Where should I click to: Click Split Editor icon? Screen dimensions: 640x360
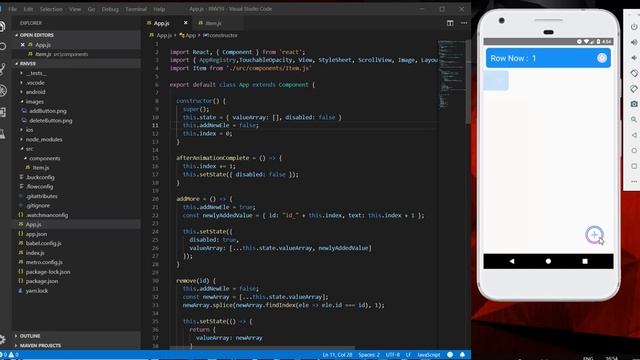[450, 23]
